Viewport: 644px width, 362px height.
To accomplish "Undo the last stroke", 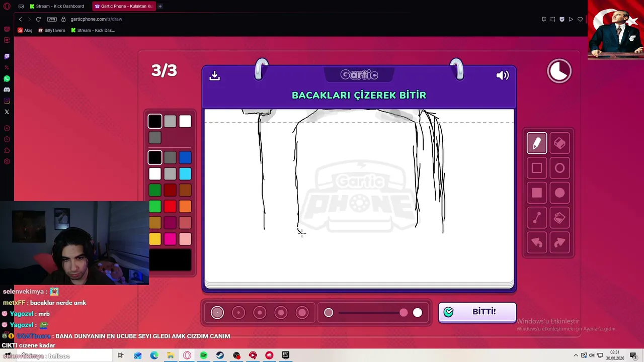I will (537, 243).
